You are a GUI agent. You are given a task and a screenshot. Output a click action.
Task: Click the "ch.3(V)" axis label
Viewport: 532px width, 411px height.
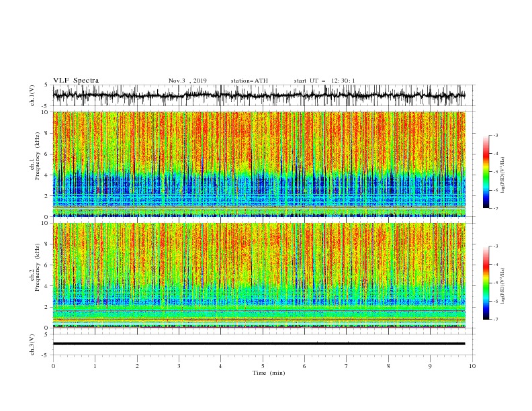coord(32,345)
